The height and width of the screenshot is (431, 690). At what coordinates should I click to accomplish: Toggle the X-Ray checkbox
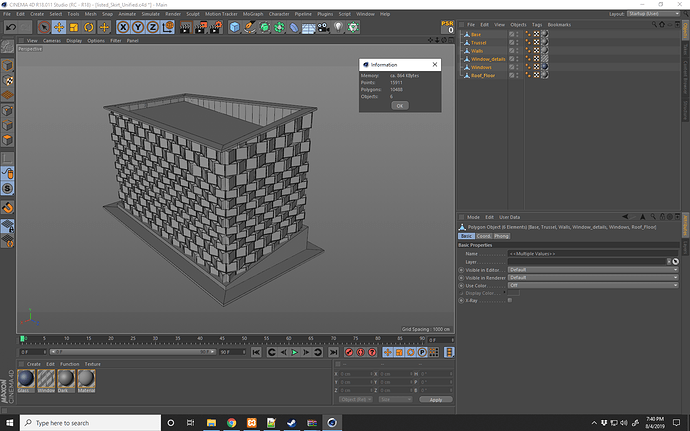point(511,300)
